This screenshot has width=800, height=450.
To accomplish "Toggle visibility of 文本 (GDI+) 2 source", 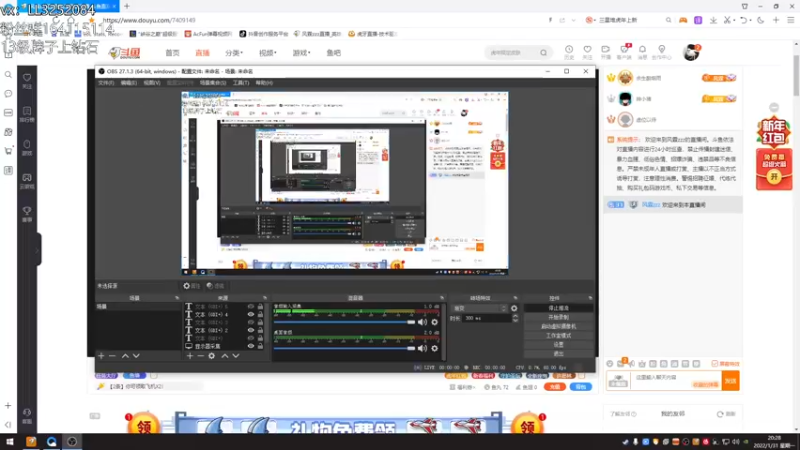I will (251, 330).
